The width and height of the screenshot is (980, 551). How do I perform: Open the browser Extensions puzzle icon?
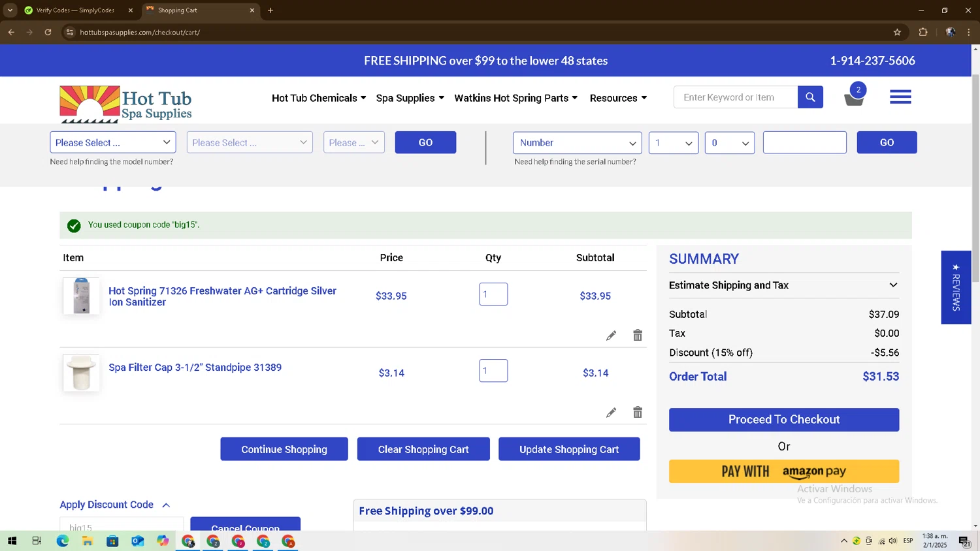click(923, 32)
